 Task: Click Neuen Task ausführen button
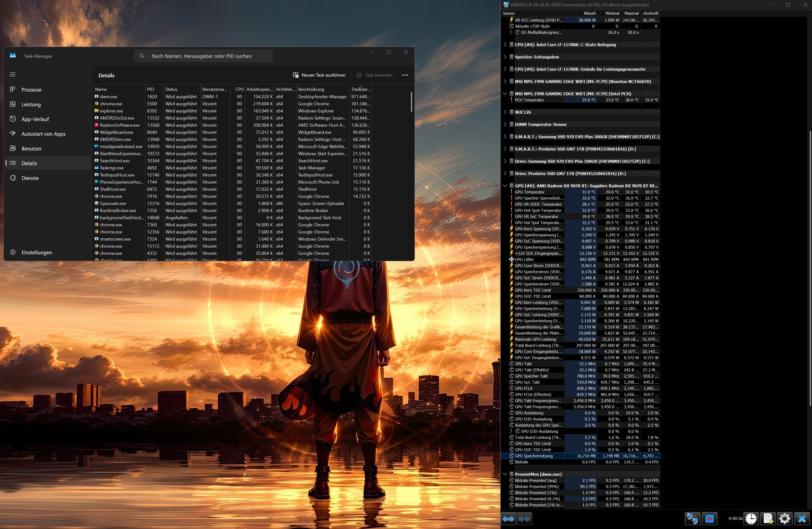click(319, 75)
